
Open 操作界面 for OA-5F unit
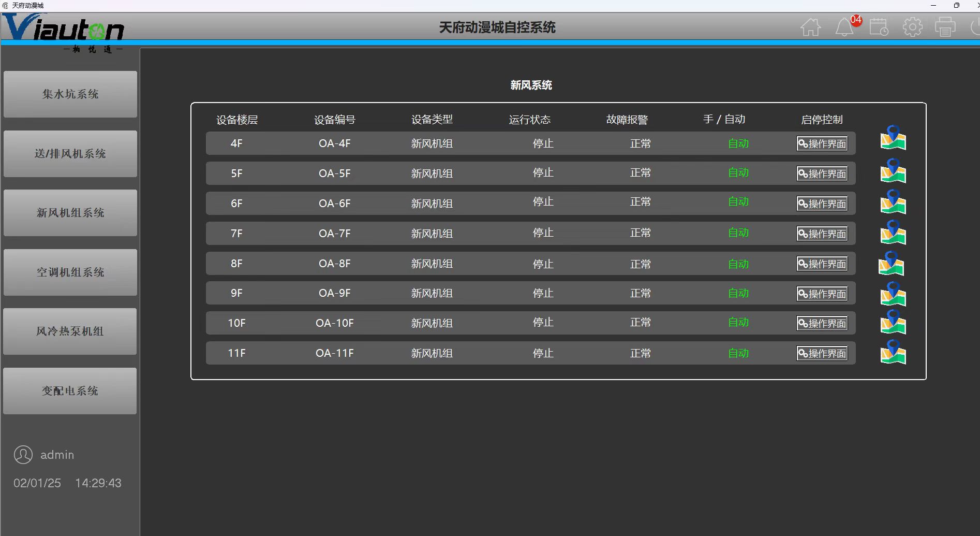[x=822, y=173]
